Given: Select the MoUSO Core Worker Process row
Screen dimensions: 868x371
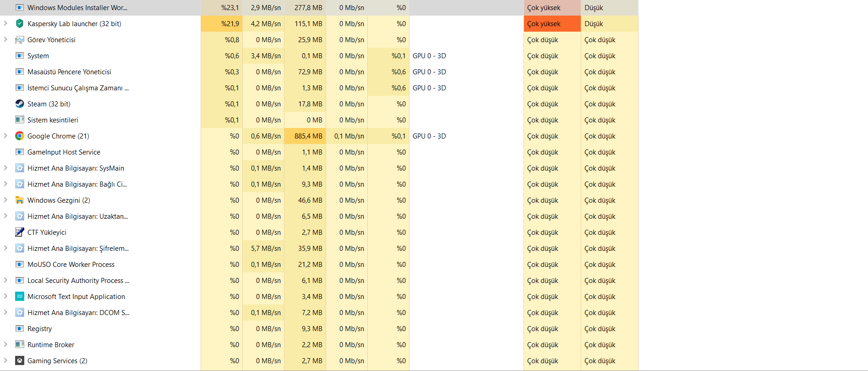Looking at the screenshot, I should click(71, 264).
